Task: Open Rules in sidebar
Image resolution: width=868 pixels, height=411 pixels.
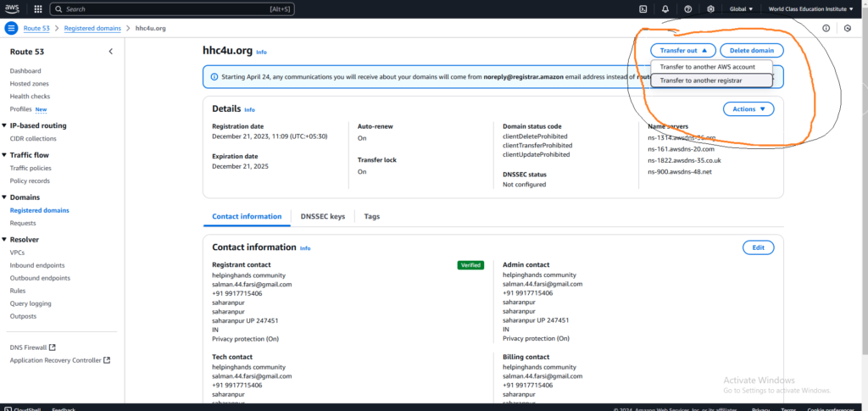Action: coord(18,291)
